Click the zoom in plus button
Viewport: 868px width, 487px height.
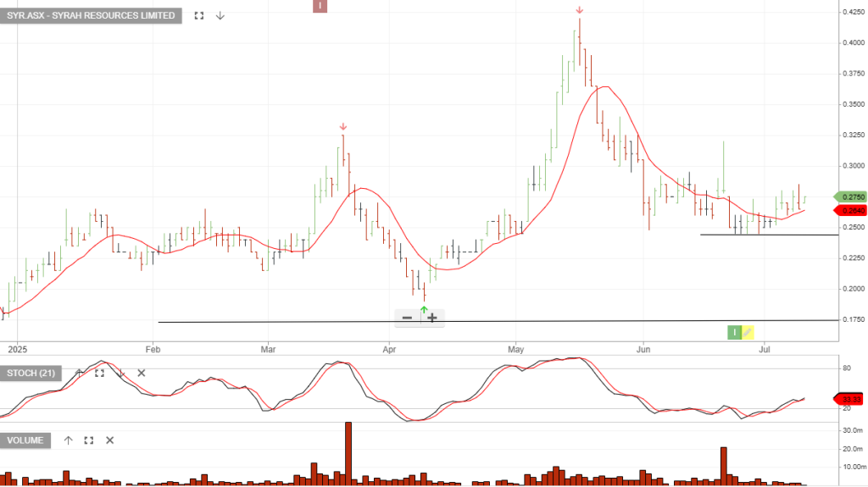click(432, 318)
